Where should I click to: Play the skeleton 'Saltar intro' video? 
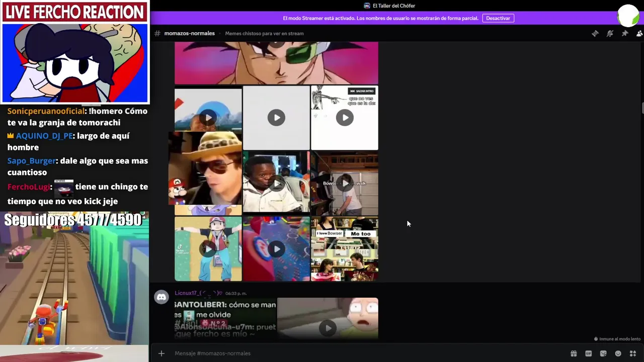point(345,118)
